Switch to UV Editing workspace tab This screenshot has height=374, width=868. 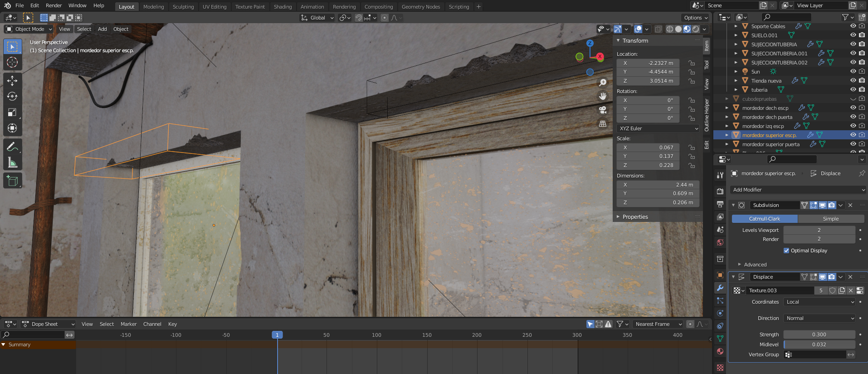point(215,7)
